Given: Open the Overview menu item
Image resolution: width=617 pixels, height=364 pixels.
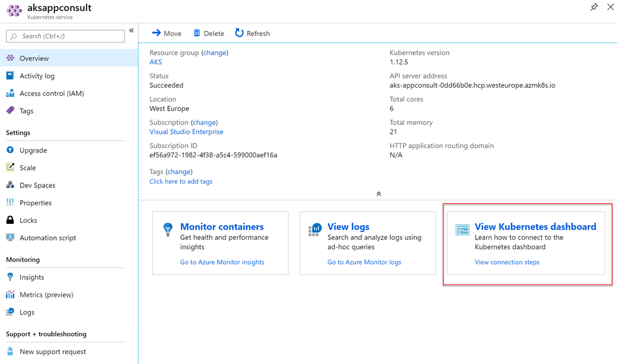Looking at the screenshot, I should 69,58.
